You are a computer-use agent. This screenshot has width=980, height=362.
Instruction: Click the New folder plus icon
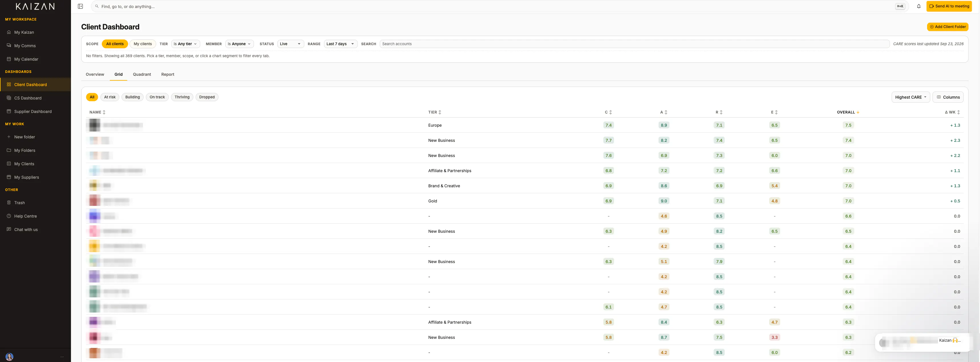tap(9, 137)
